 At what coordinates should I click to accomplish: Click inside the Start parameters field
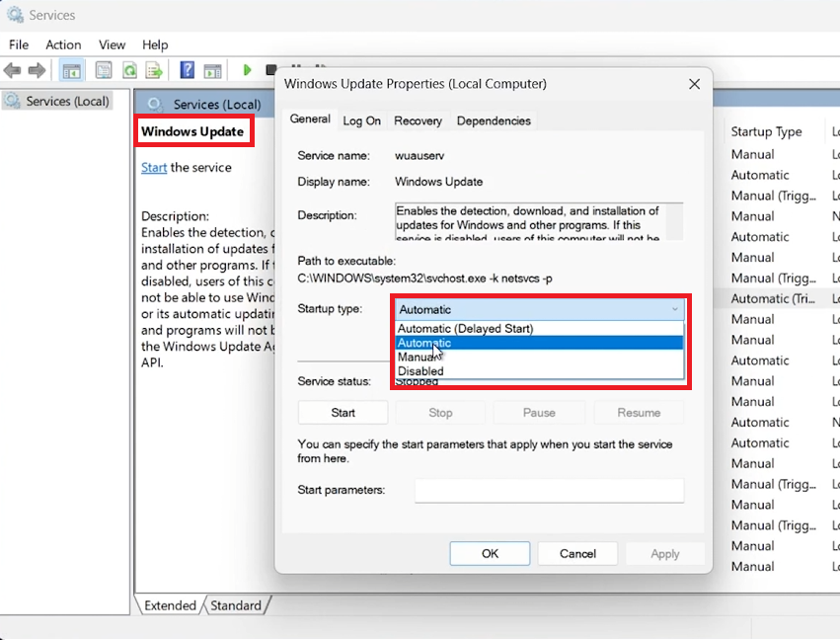tap(549, 491)
